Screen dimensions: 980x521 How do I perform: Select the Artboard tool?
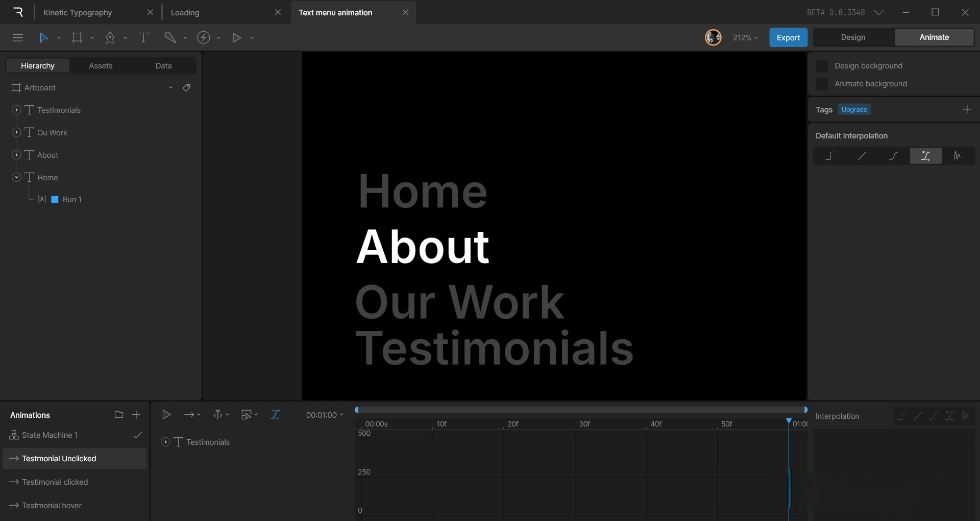[77, 37]
